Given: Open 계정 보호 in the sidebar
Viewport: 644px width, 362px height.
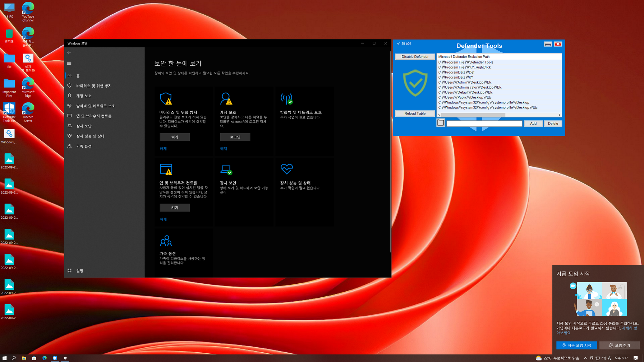Looking at the screenshot, I should pyautogui.click(x=105, y=96).
